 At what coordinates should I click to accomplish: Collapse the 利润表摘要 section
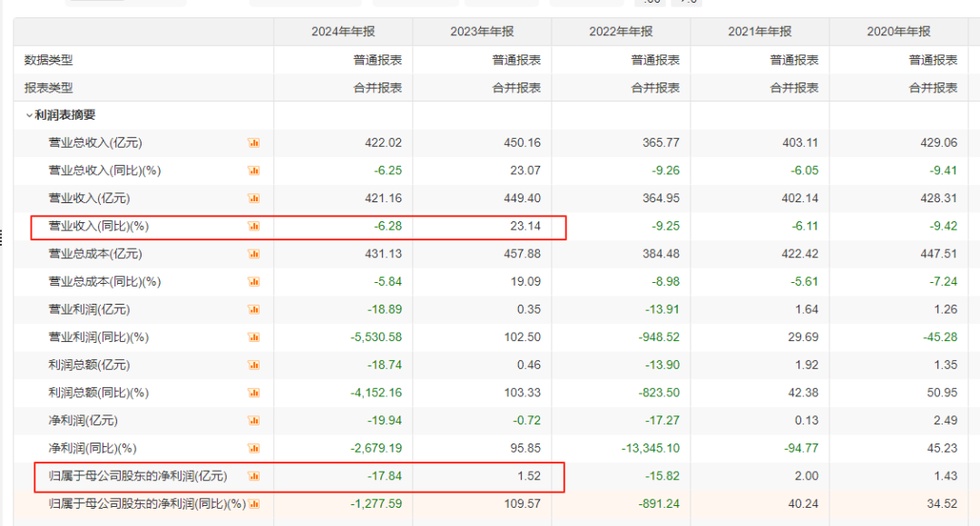(x=29, y=115)
